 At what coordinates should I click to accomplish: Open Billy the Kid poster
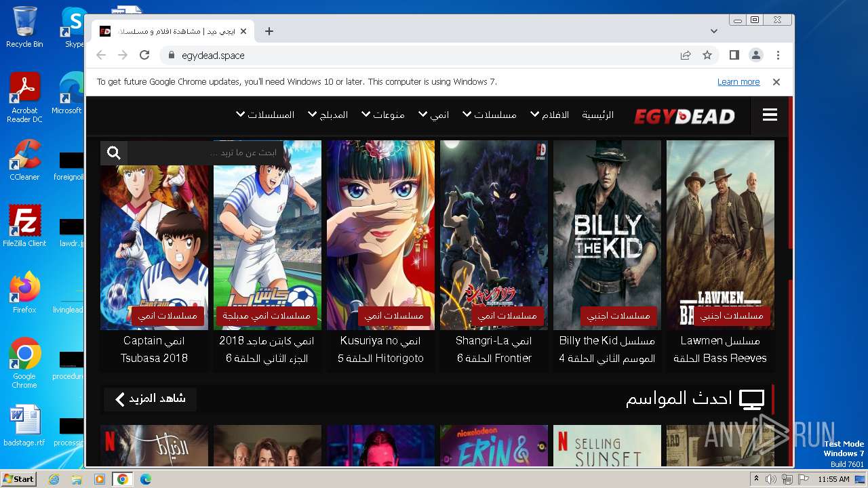tap(607, 235)
